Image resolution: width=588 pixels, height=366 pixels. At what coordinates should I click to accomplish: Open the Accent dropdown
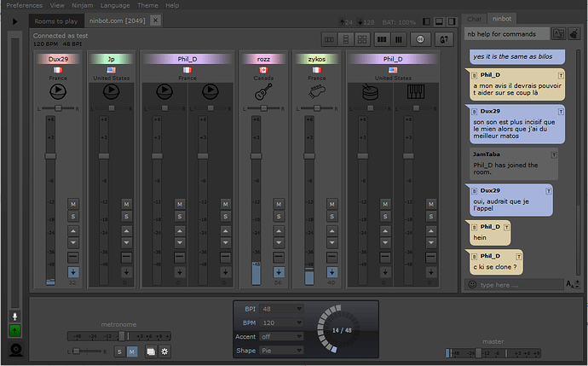(281, 337)
